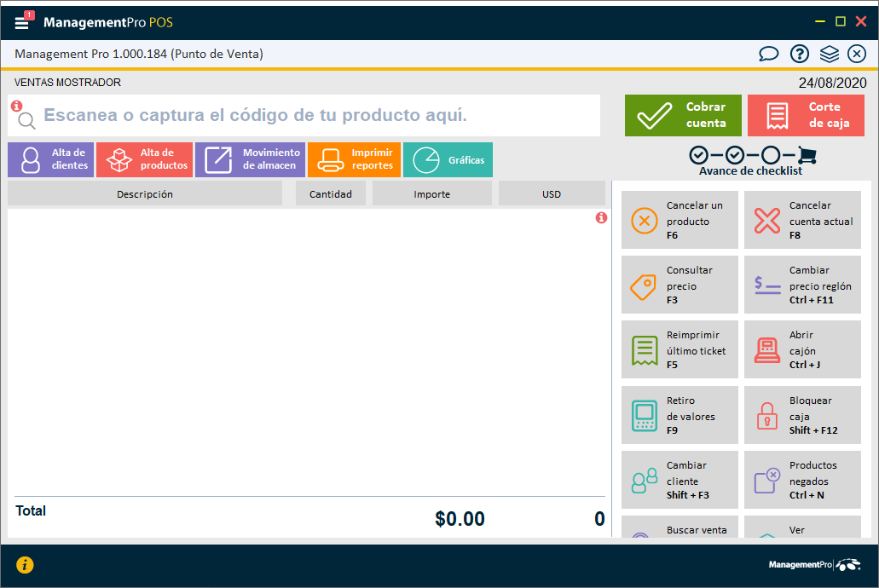
Task: Click the product code scan input field
Action: coord(304,116)
